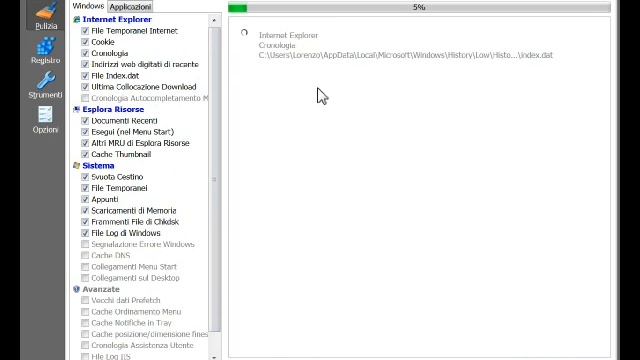The height and width of the screenshot is (360, 640).
Task: Uncheck the Internet Explorer Cronologia checkbox
Action: point(85,53)
